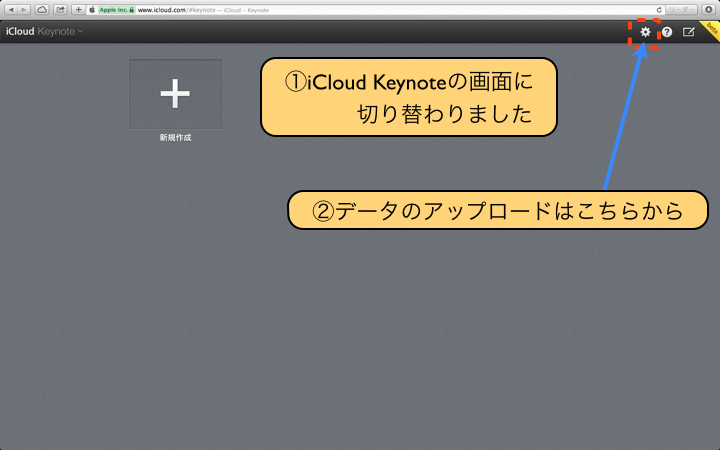The image size is (720, 450).
Task: Click the リーダー reader button
Action: (x=681, y=10)
